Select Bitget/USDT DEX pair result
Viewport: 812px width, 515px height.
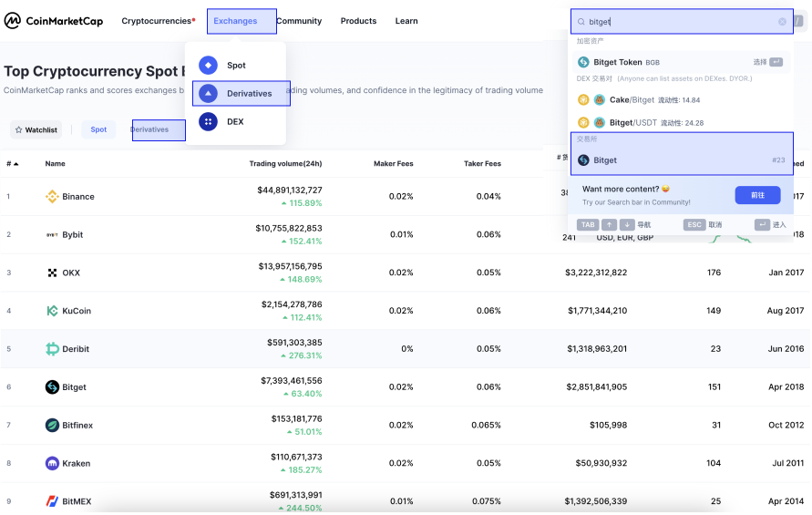click(681, 123)
